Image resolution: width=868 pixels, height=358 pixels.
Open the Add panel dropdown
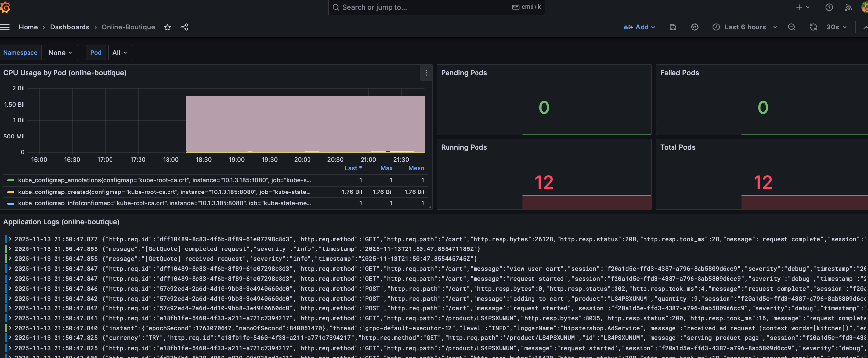point(640,27)
